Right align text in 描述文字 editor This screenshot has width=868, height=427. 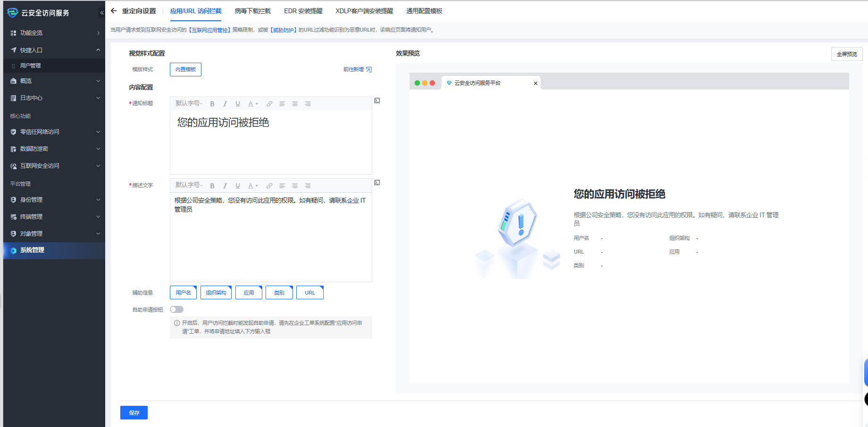point(308,186)
